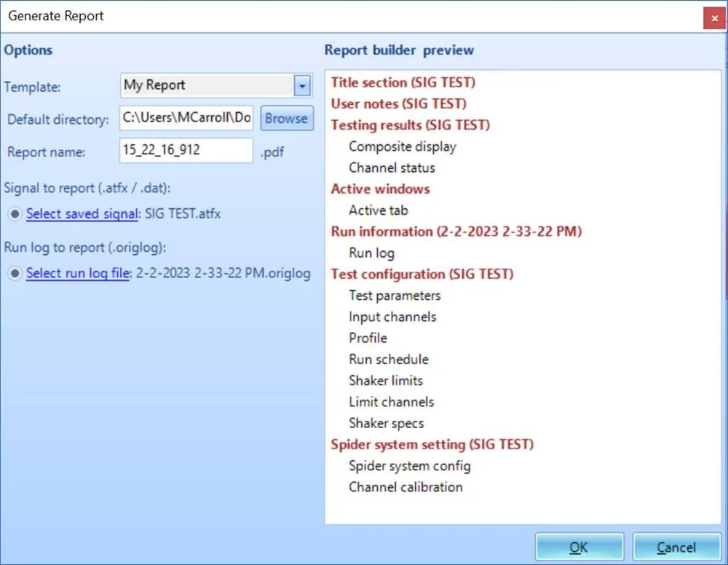The height and width of the screenshot is (565, 728).
Task: Select the Channel calibration item
Action: click(405, 487)
